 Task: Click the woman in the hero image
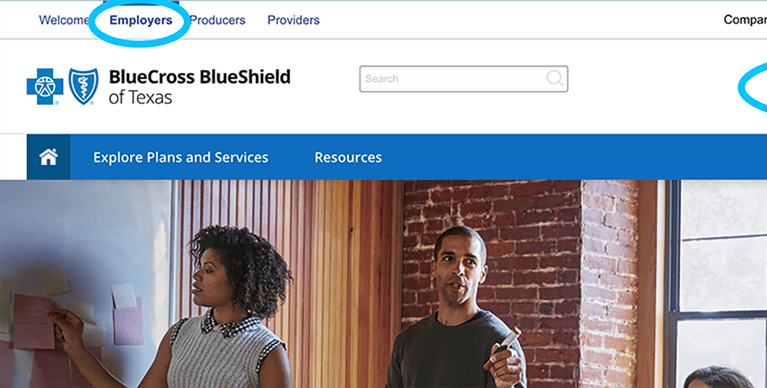pyautogui.click(x=228, y=308)
